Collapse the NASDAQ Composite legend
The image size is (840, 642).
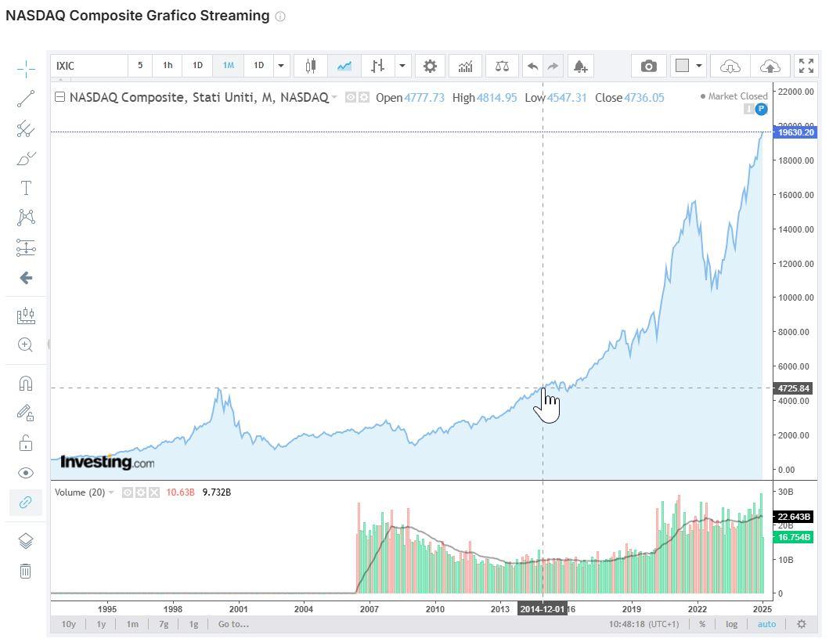(59, 97)
